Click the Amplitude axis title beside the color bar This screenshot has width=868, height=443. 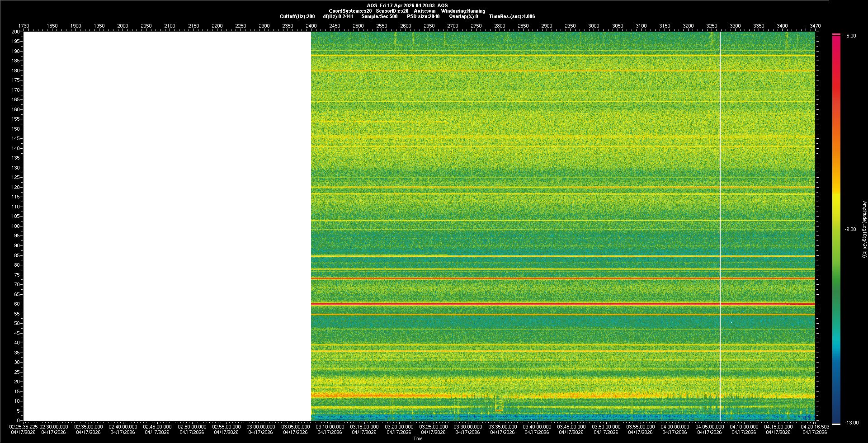864,230
